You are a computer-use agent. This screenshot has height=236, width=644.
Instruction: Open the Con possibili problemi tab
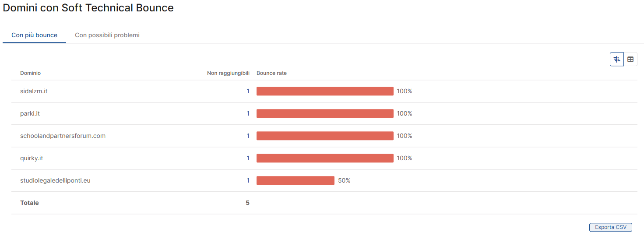107,35
